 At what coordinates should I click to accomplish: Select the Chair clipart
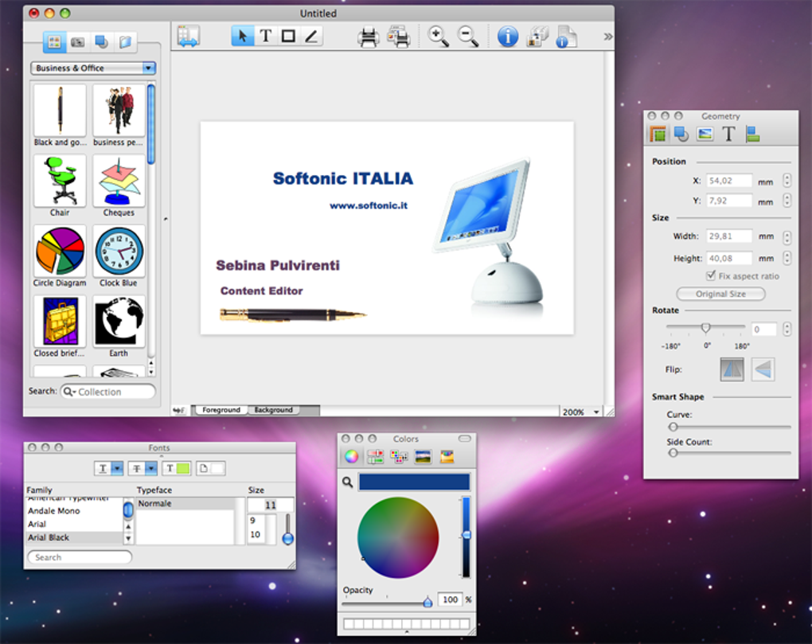pyautogui.click(x=60, y=181)
